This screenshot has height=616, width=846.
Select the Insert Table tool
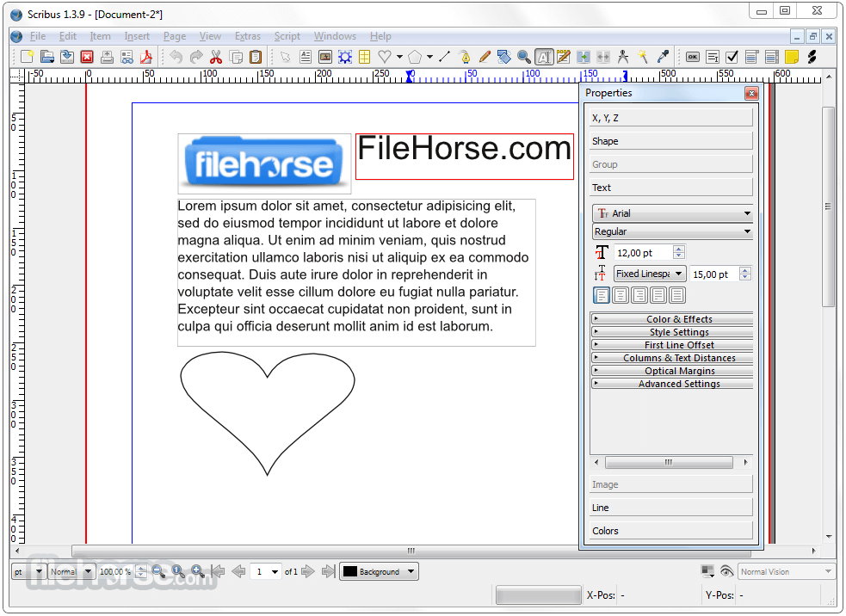click(365, 57)
